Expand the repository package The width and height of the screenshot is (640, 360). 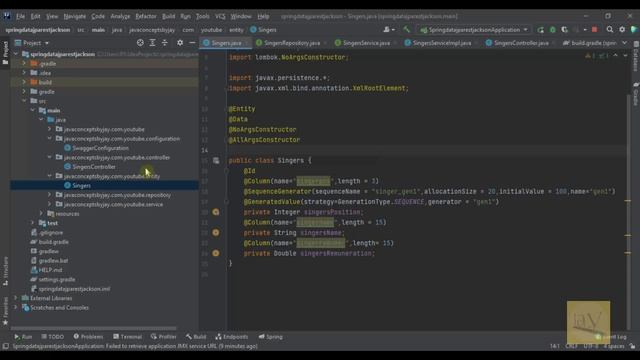coord(50,195)
